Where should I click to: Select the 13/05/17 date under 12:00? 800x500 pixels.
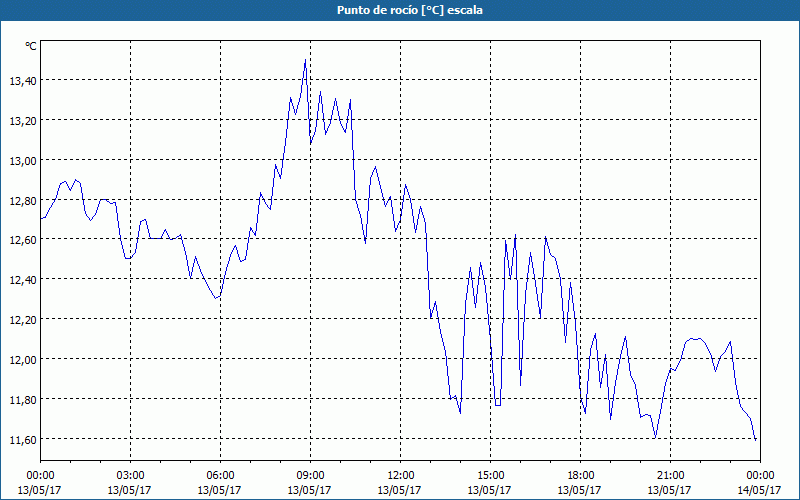pyautogui.click(x=399, y=490)
